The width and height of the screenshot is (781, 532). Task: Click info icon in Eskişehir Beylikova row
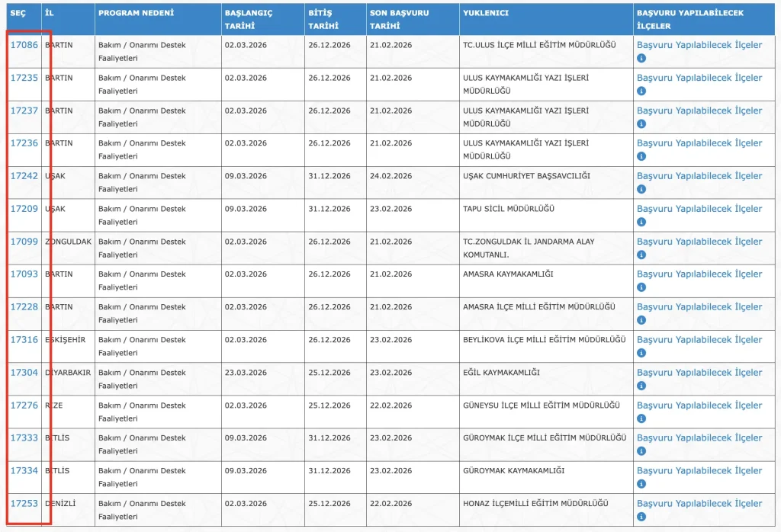pyautogui.click(x=641, y=353)
